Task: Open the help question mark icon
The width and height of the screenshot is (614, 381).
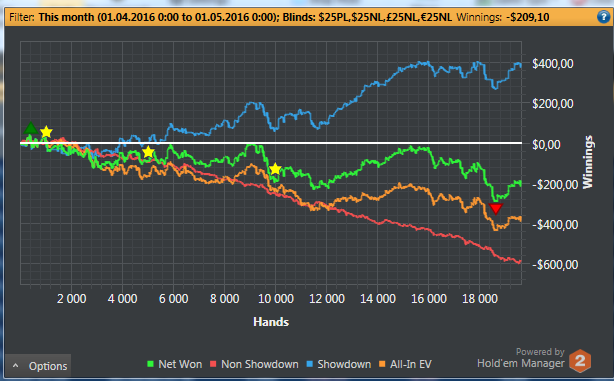Action: (603, 17)
